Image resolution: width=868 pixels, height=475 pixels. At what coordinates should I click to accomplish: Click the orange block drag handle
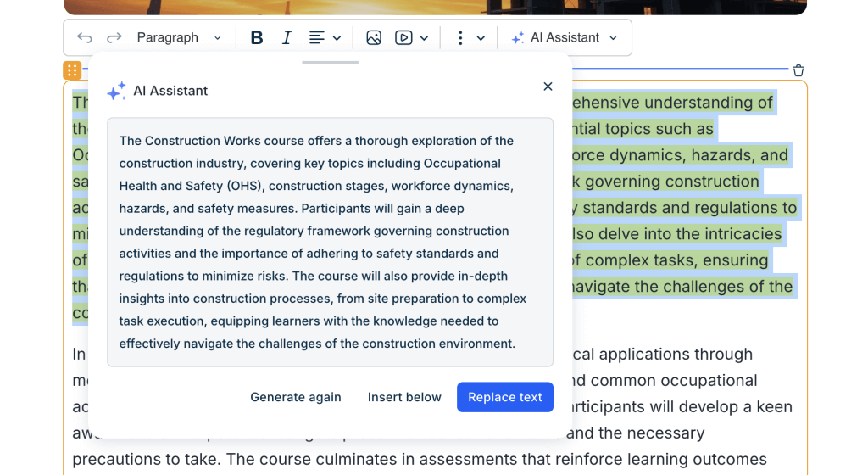pos(72,70)
